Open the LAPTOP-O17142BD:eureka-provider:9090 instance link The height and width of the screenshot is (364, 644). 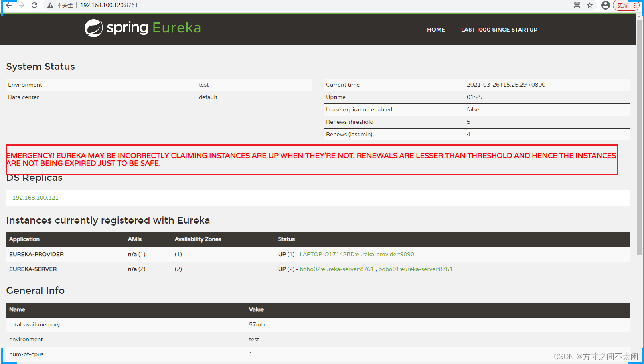tap(357, 254)
